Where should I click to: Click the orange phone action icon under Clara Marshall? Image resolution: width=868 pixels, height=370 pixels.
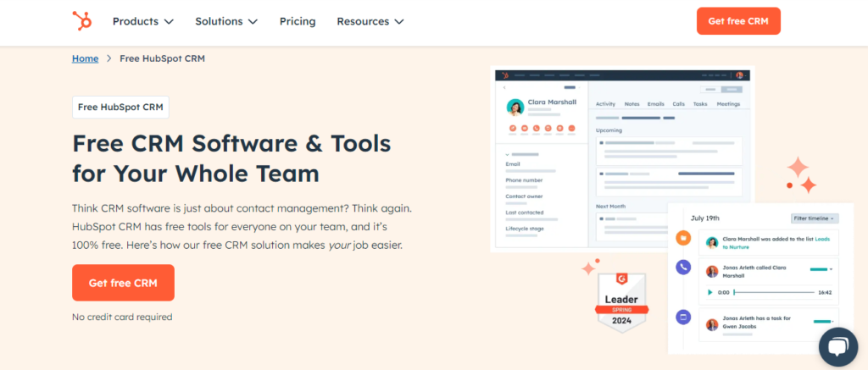[x=537, y=129]
